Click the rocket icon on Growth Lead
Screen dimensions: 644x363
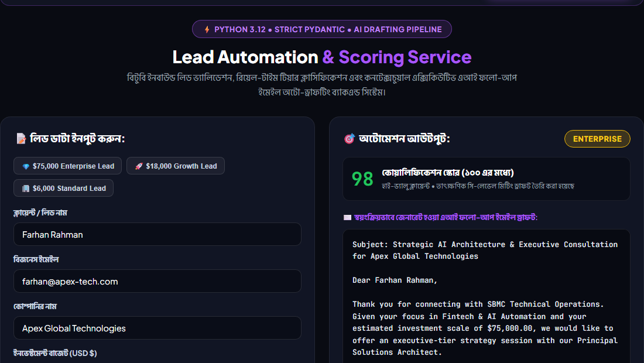[x=139, y=166]
